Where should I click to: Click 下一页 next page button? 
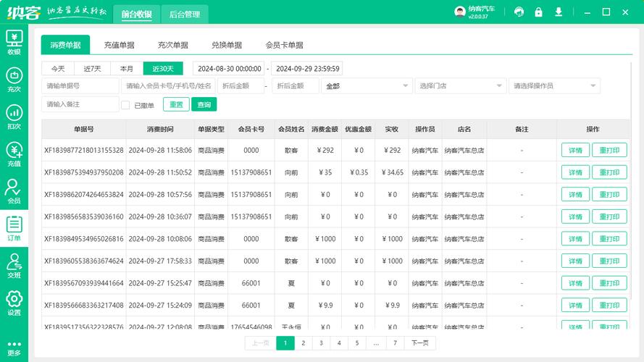pyautogui.click(x=419, y=343)
